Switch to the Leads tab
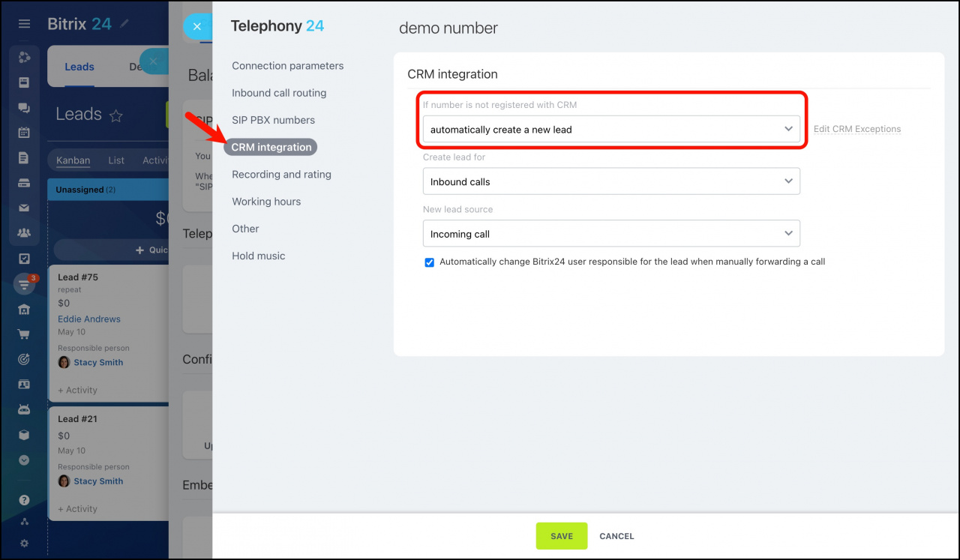The height and width of the screenshot is (560, 960). (x=79, y=67)
